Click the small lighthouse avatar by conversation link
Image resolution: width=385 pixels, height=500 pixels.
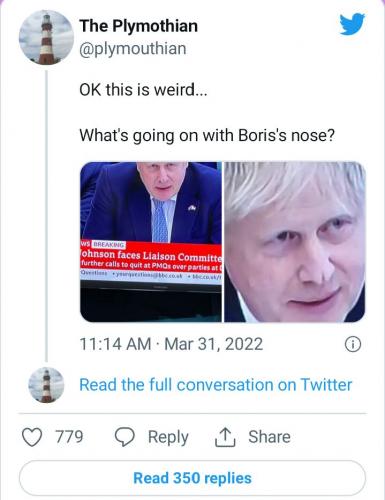pos(46,385)
